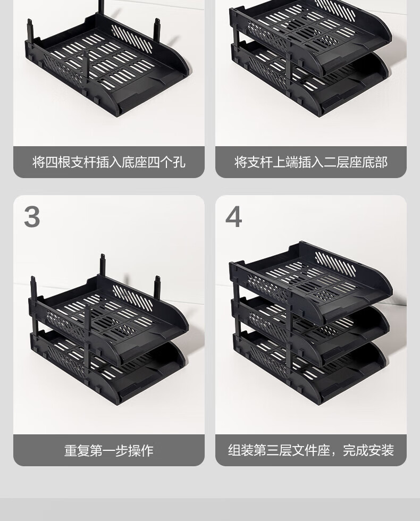Click the step 3 number label
The height and width of the screenshot is (521, 420).
(32, 217)
